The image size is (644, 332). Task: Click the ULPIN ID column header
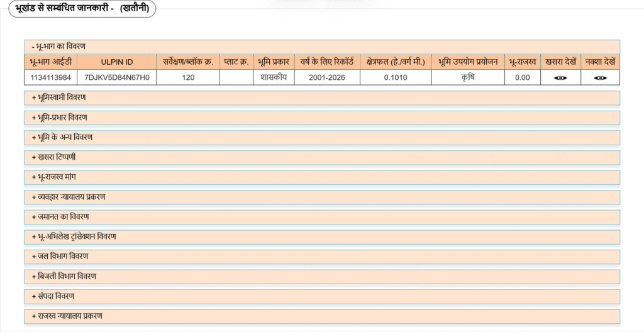click(x=116, y=62)
